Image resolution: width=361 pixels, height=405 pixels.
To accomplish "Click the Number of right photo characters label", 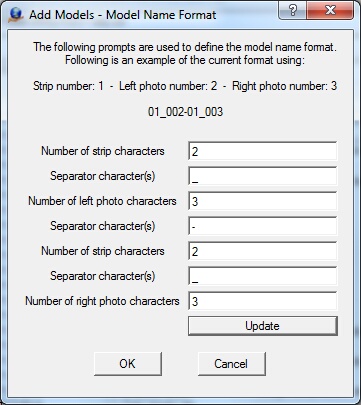I will (x=102, y=301).
